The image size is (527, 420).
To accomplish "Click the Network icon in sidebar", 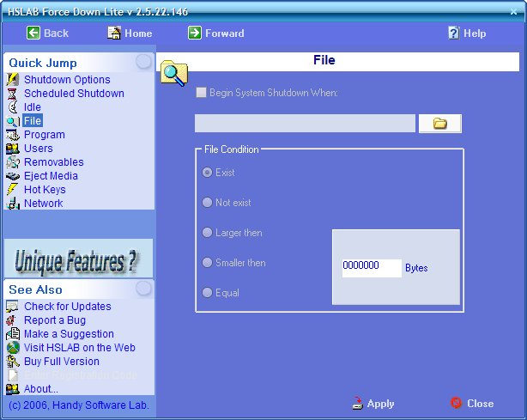I will [x=12, y=204].
